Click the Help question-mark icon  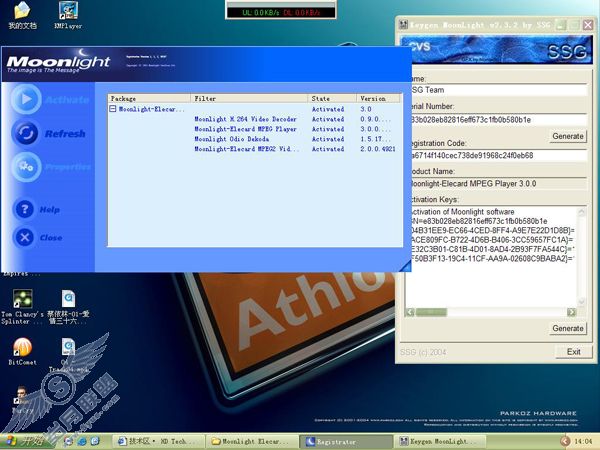click(24, 209)
